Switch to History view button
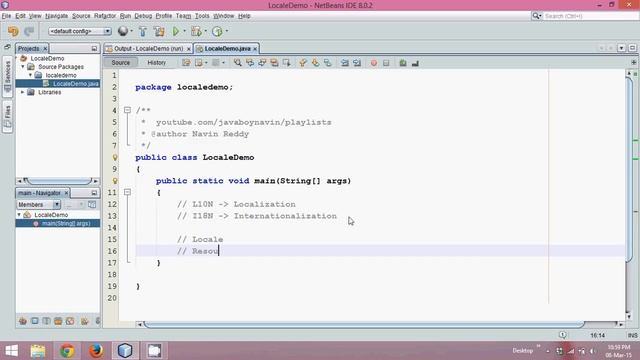Viewport: 640px width, 360px height. (x=156, y=63)
